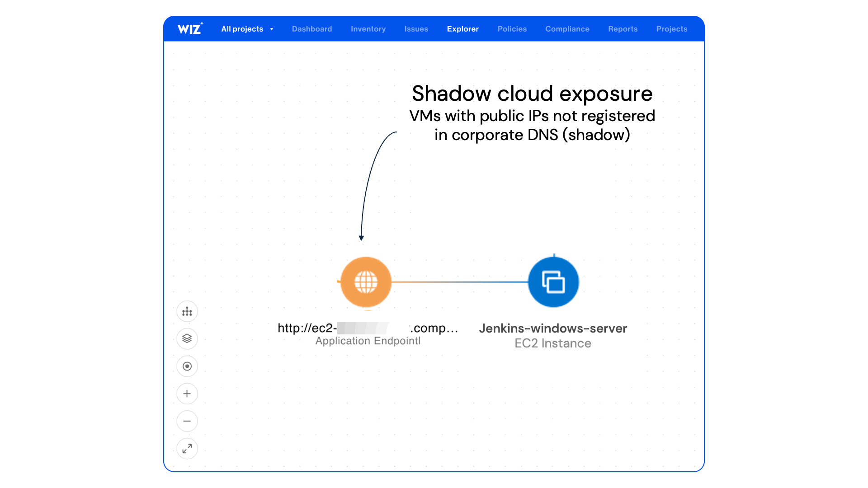The height and width of the screenshot is (488, 868).
Task: Open the All projects dropdown
Action: coord(242,29)
